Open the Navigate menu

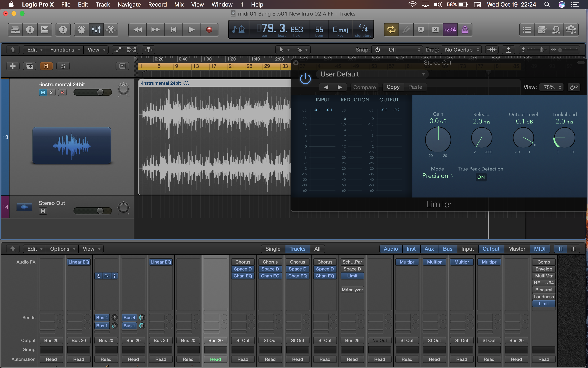[x=129, y=4]
